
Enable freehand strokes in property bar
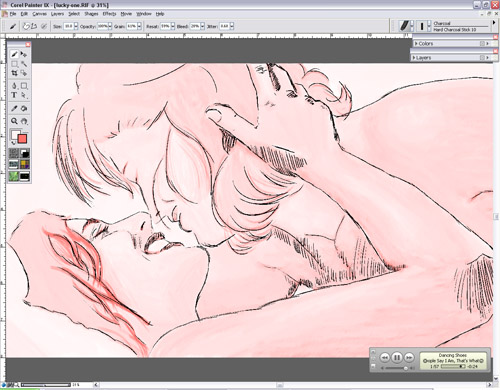point(26,26)
